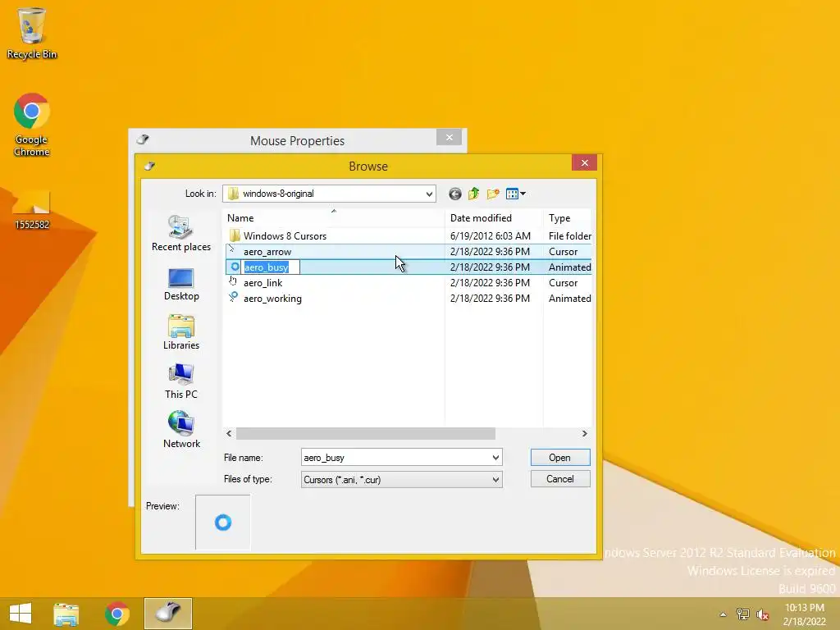Open File Explorer from taskbar
The width and height of the screenshot is (840, 630).
click(x=66, y=614)
